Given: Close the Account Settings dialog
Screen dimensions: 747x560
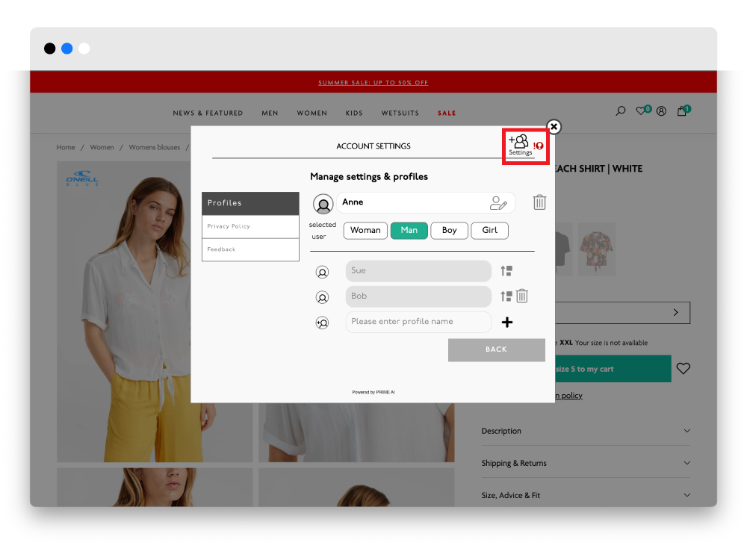Looking at the screenshot, I should tap(554, 127).
